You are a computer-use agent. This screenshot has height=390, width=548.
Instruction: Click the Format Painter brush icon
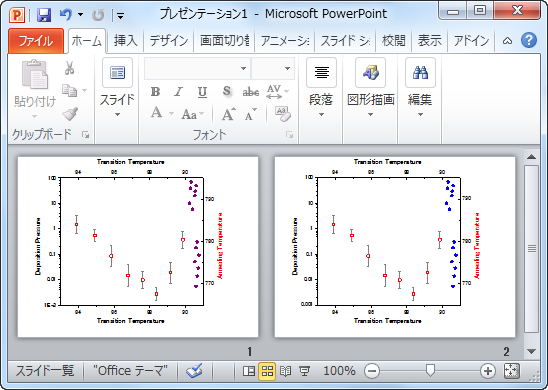tap(70, 114)
